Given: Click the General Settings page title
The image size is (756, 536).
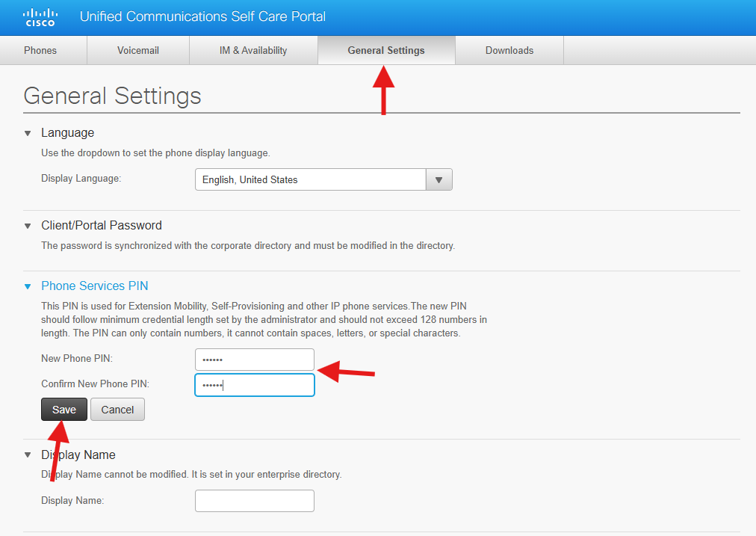Looking at the screenshot, I should tap(112, 96).
